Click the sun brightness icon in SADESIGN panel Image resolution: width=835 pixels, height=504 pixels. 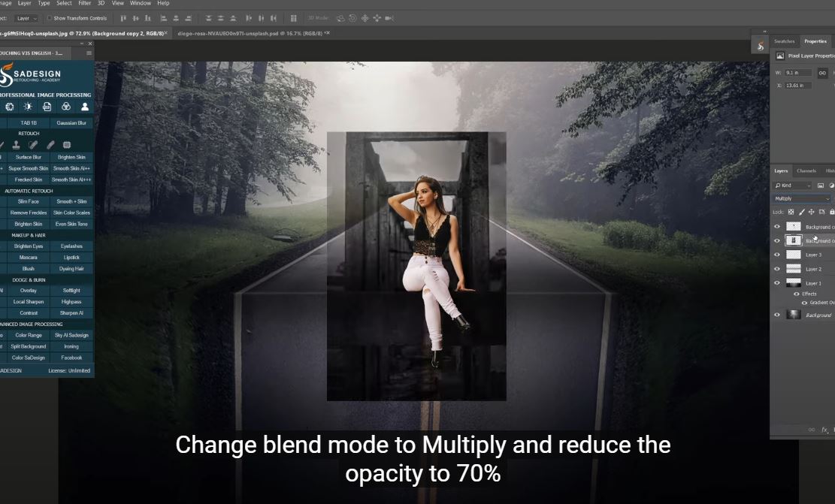(28, 107)
